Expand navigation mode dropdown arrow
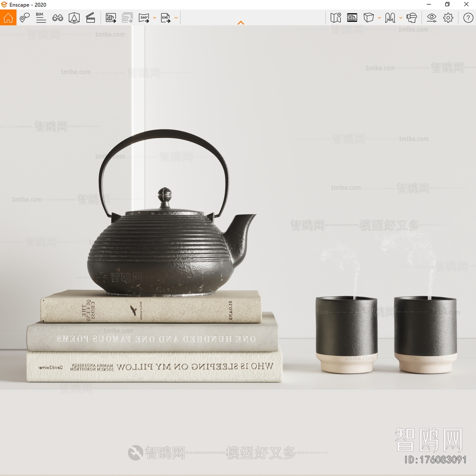Viewport: 476px width, 476px height. tap(401, 18)
